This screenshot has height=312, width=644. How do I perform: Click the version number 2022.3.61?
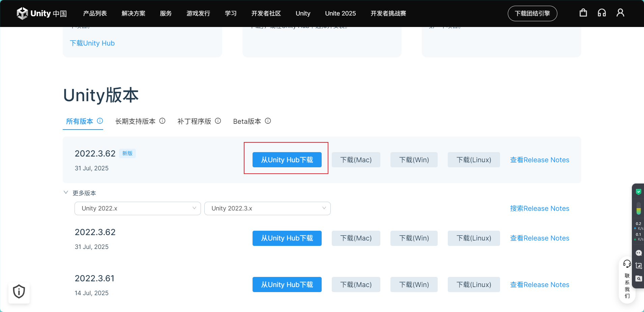coord(94,278)
